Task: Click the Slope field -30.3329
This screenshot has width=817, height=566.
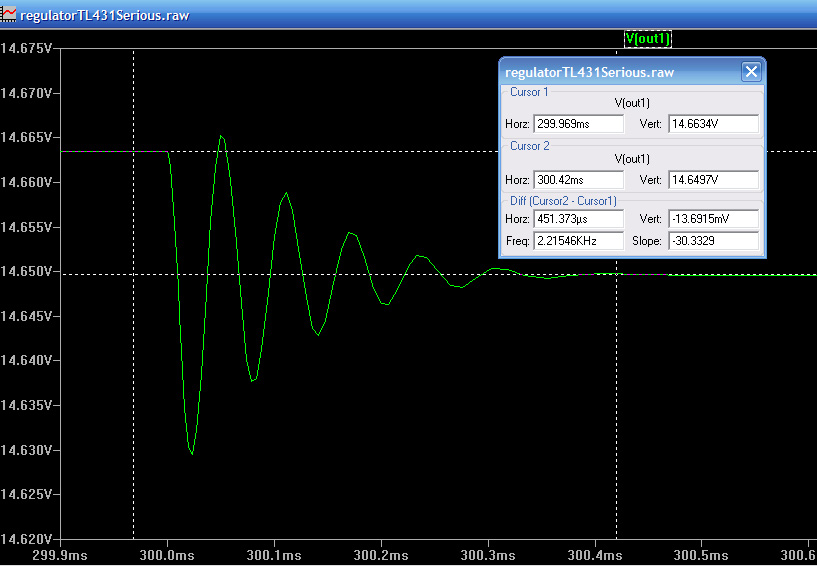Action: click(713, 241)
